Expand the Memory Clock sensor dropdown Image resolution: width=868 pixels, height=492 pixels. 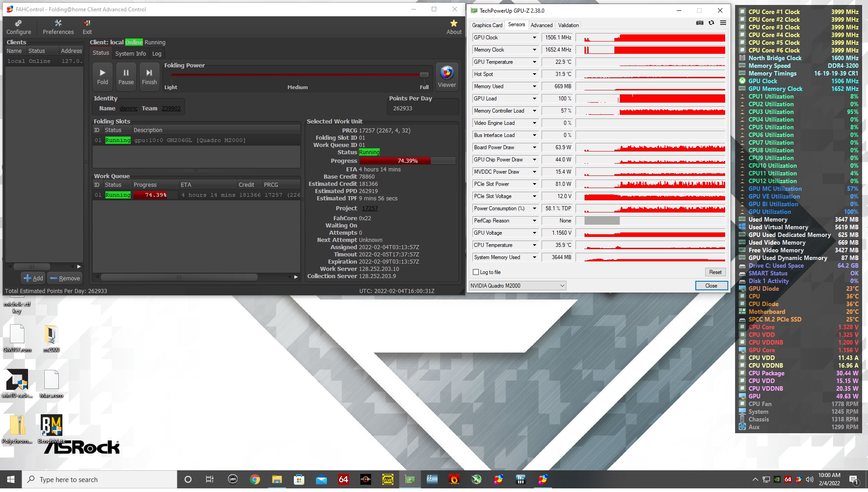(x=534, y=50)
